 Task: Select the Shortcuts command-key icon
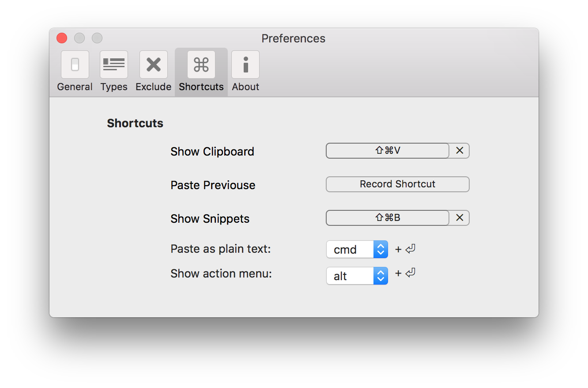(201, 65)
